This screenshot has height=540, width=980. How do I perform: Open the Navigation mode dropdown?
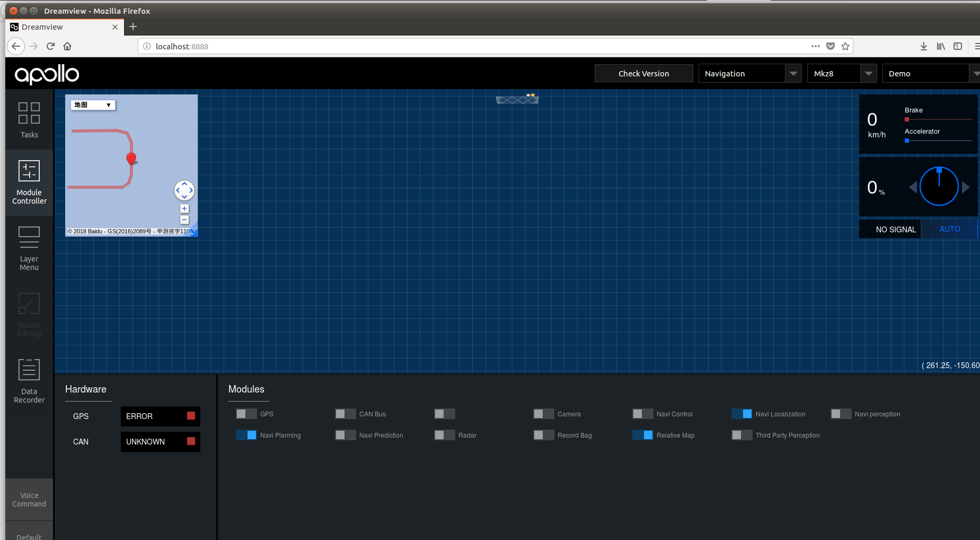[749, 73]
